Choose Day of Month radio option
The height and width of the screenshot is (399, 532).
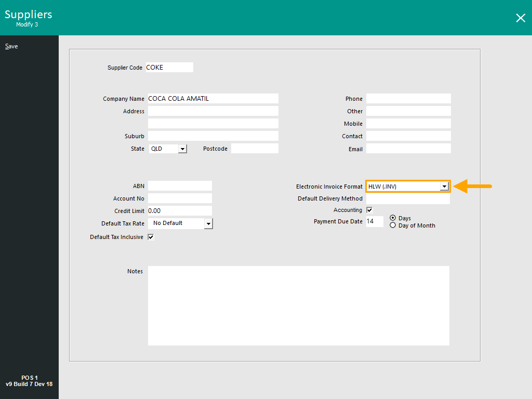pos(393,225)
